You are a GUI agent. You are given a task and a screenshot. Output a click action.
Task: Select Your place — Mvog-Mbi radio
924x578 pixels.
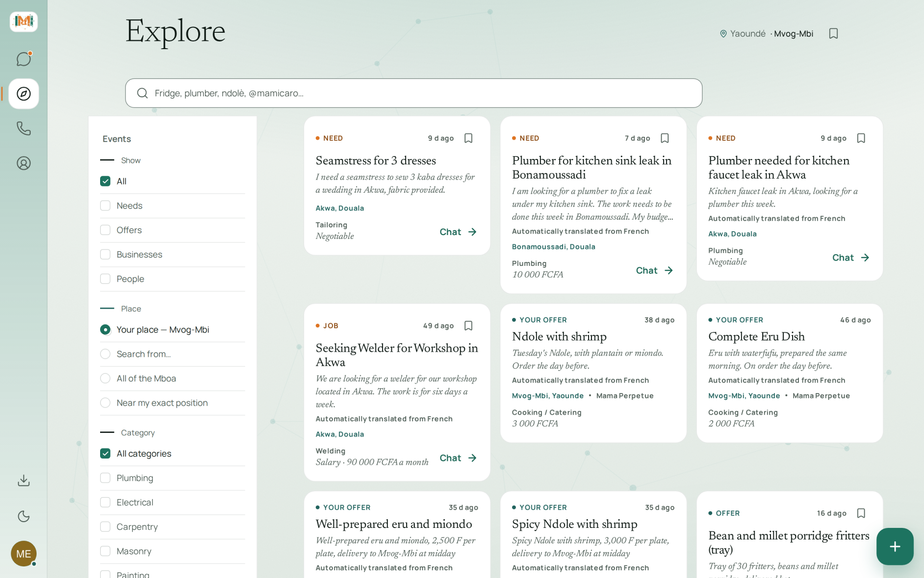105,329
